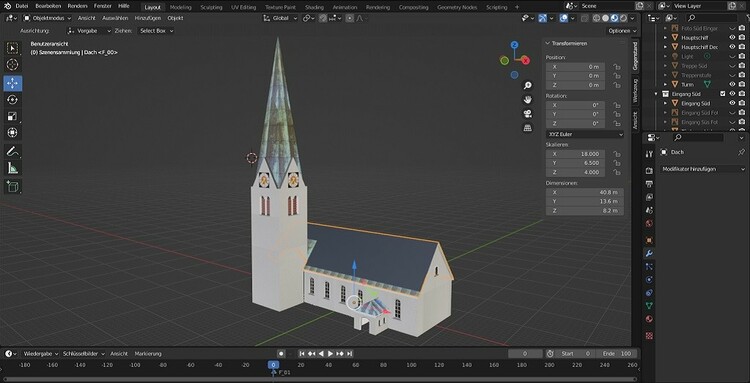Jump to the first frame button
The height and width of the screenshot is (383, 750).
tap(302, 354)
